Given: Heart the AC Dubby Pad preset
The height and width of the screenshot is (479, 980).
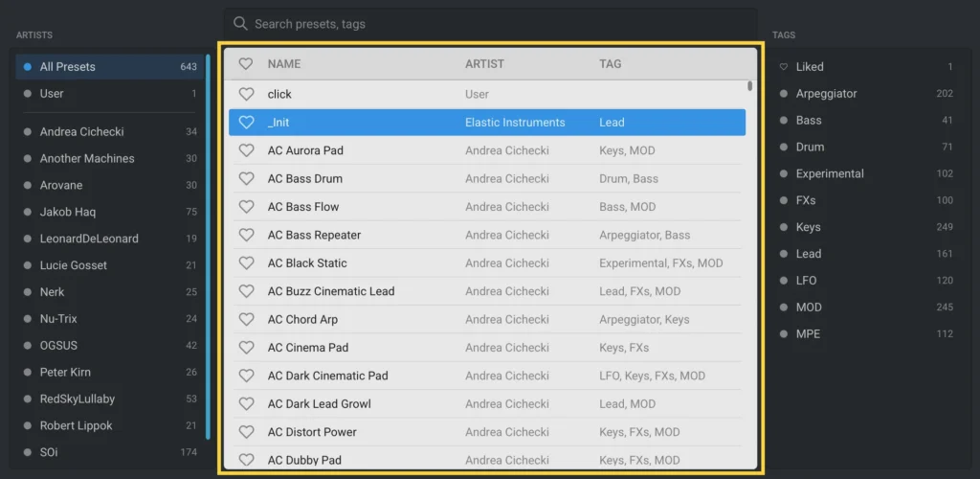Looking at the screenshot, I should (246, 460).
